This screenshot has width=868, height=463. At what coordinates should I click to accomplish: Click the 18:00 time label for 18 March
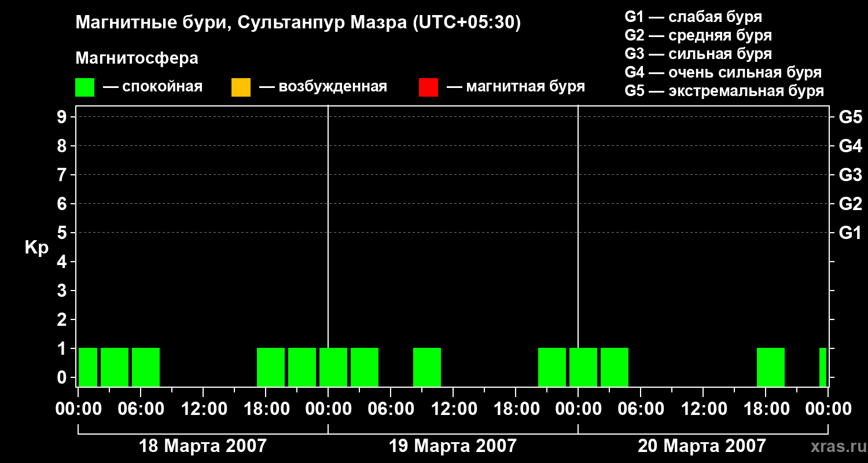(266, 409)
